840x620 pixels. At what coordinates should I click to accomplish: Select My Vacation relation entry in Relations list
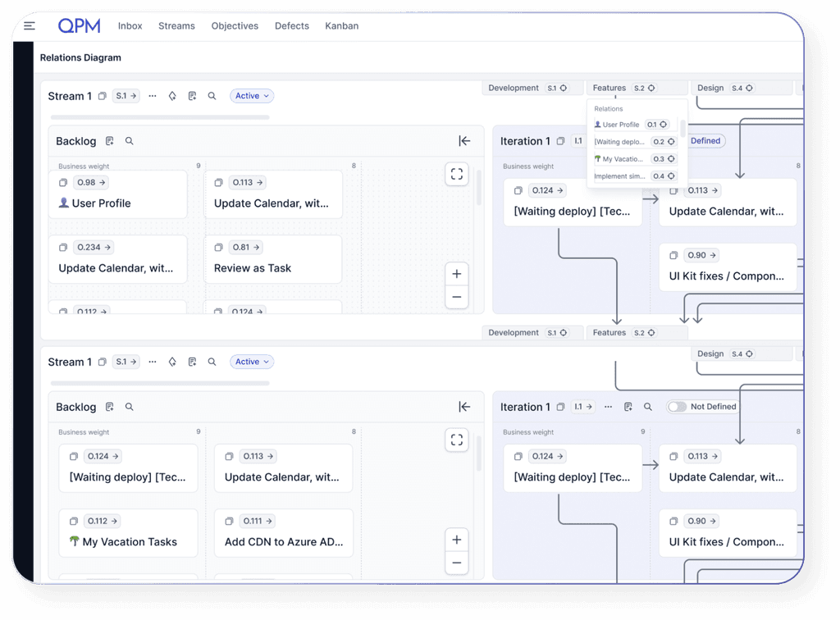(619, 159)
